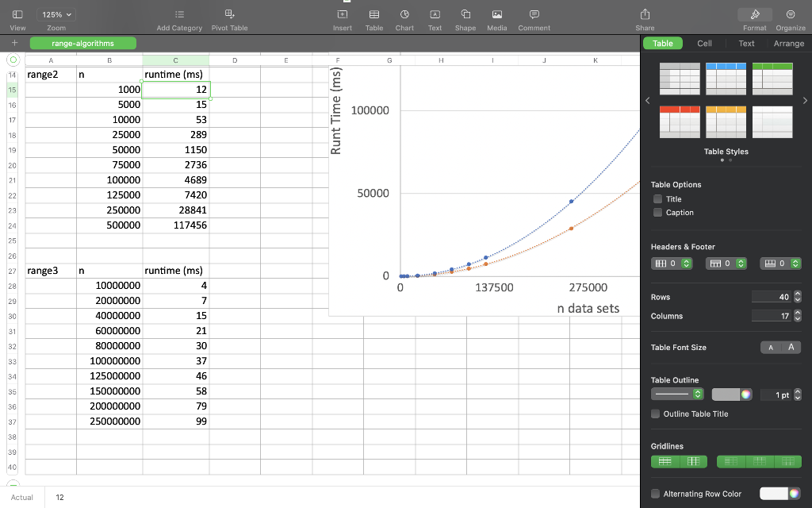812x508 pixels.
Task: Open the outline color wheel picker
Action: (x=745, y=394)
